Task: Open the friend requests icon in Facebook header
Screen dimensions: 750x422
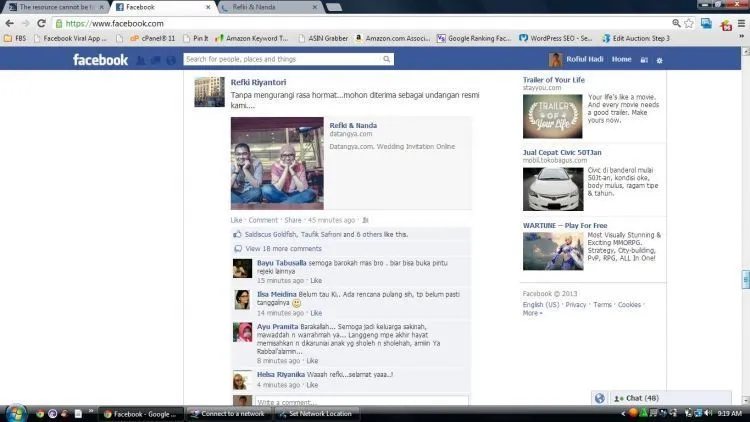Action: [141, 60]
